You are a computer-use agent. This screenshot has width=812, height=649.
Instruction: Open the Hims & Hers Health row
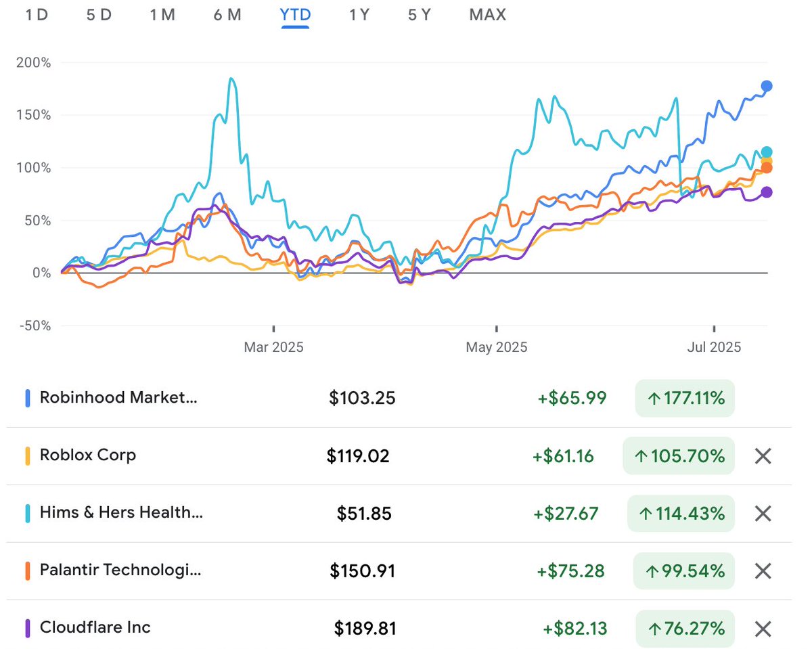[x=399, y=514]
